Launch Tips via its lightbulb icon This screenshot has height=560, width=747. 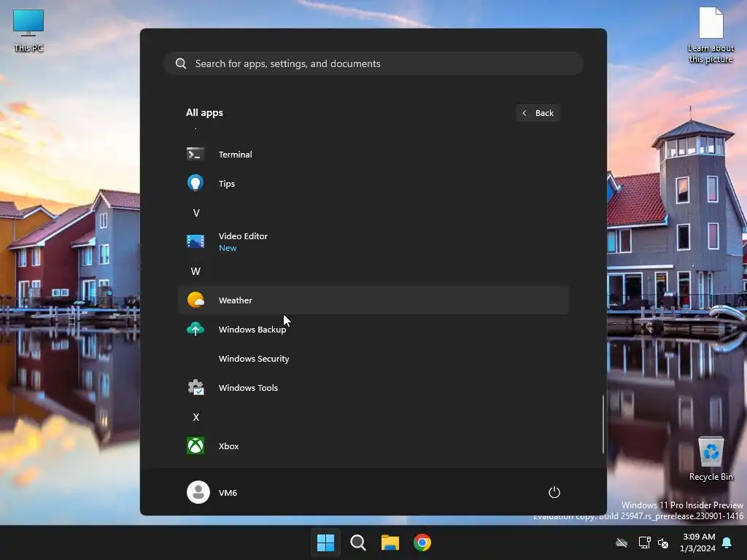(196, 183)
